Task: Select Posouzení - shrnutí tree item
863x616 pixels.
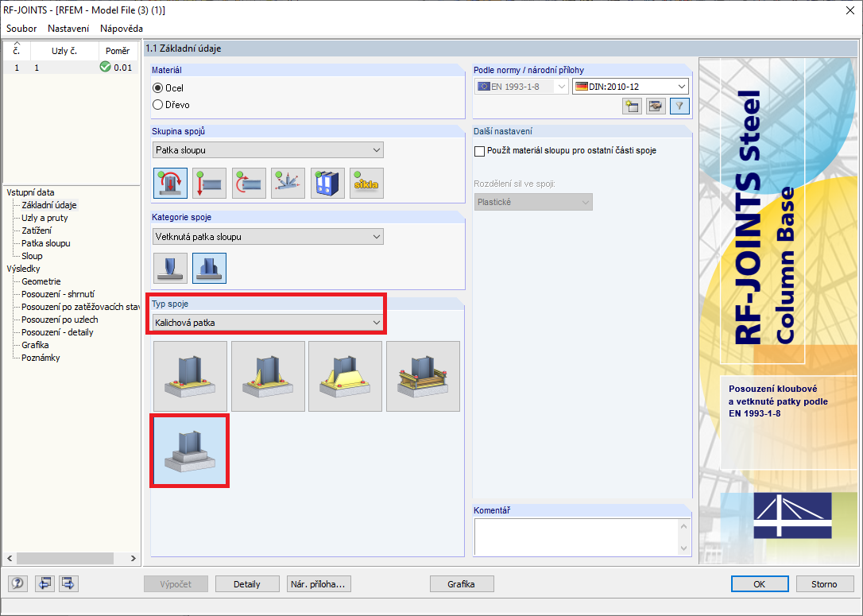Action: tap(58, 294)
